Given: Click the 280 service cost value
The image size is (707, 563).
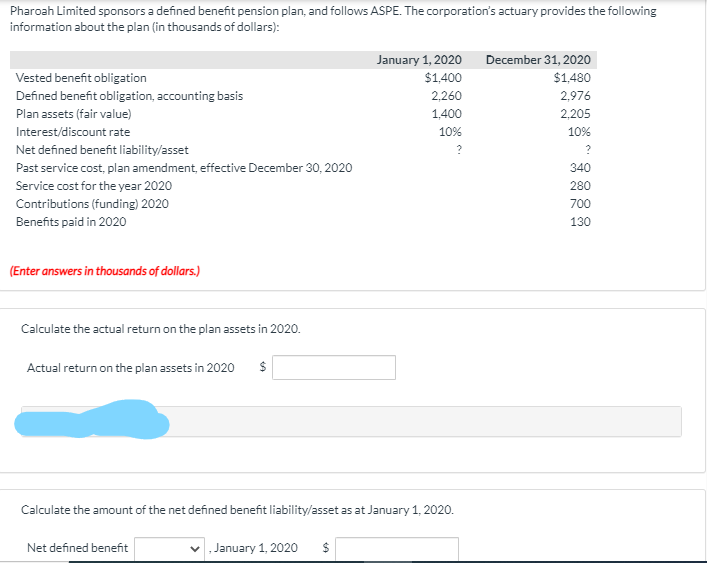Looking at the screenshot, I should pyautogui.click(x=580, y=186).
